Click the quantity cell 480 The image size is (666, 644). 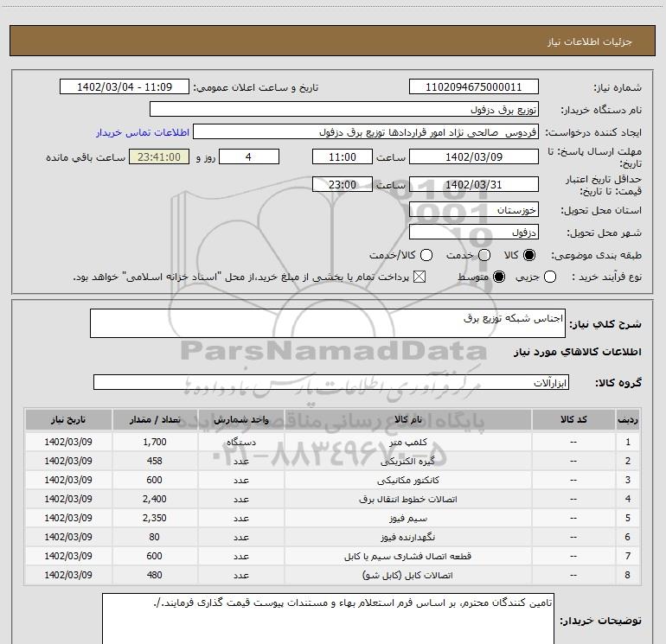click(x=155, y=575)
